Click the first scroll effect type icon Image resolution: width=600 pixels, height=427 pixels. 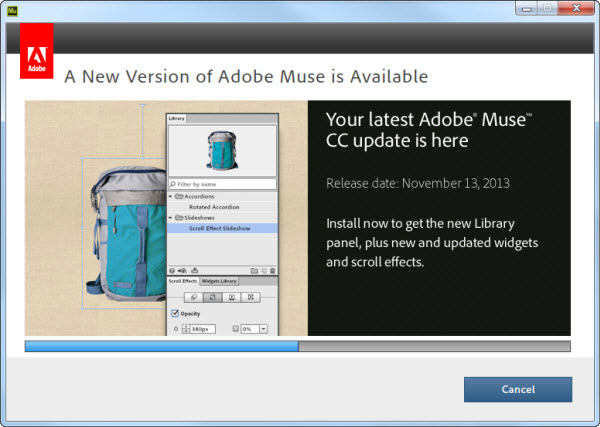tap(194, 297)
